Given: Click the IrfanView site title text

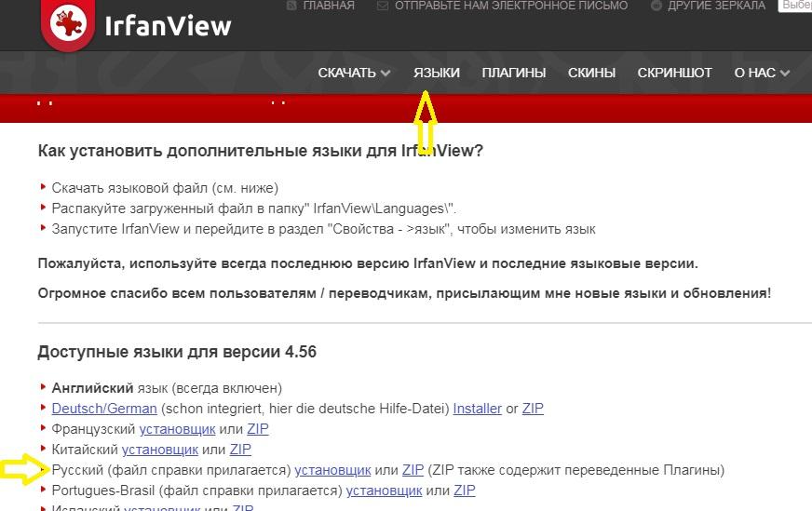Looking at the screenshot, I should click(x=168, y=26).
